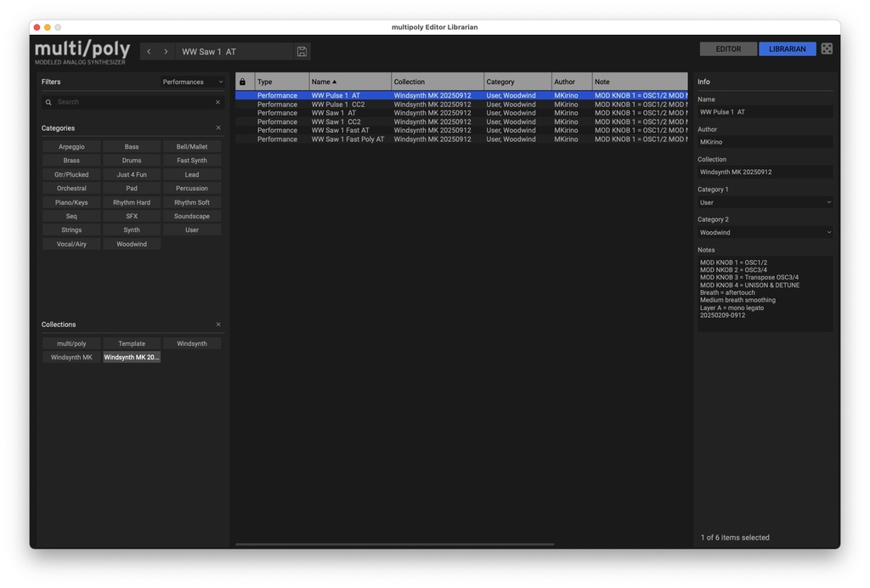
Task: Toggle the Woodwind category filter
Action: 131,243
